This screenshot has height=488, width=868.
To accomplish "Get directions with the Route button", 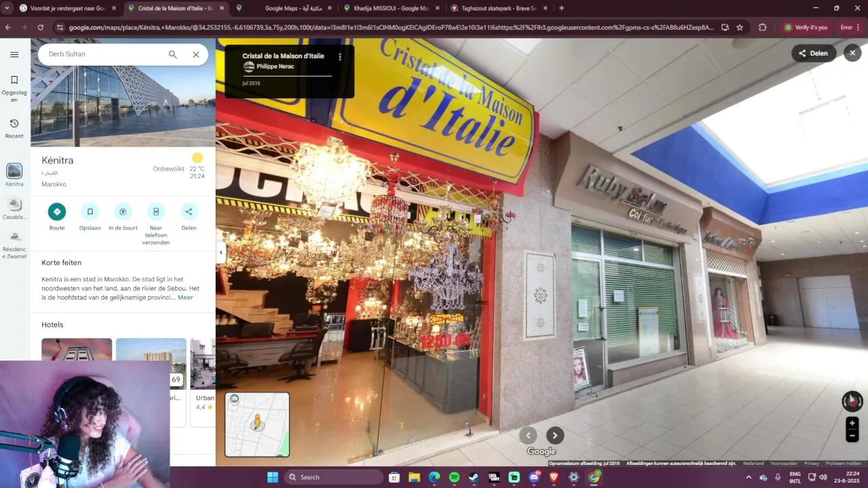I will click(57, 217).
